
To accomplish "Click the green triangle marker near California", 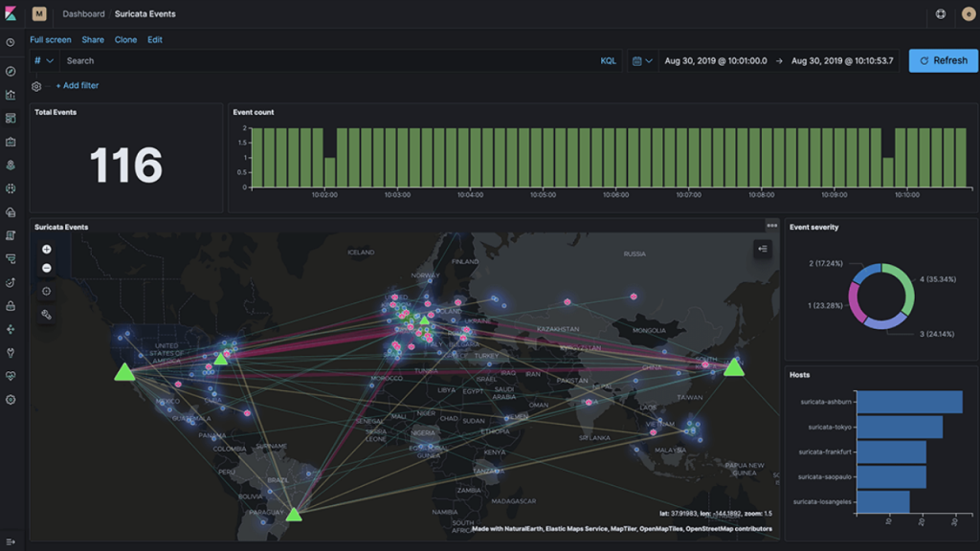I will (x=124, y=373).
